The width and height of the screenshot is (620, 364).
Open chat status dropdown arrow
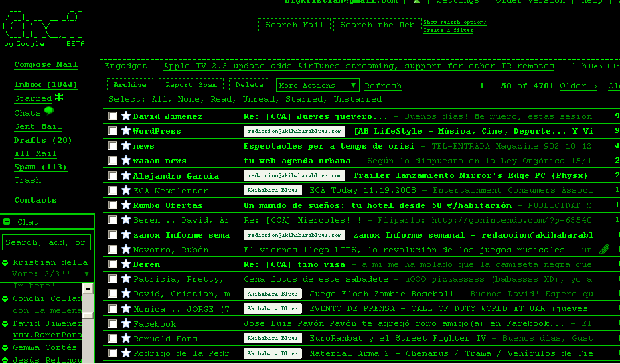click(x=86, y=274)
